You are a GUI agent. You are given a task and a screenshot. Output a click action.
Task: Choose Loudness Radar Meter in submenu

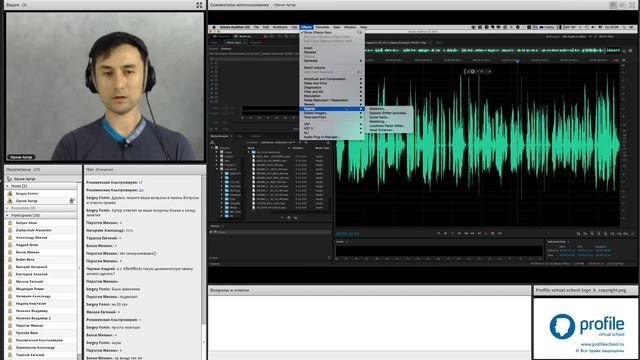point(387,126)
